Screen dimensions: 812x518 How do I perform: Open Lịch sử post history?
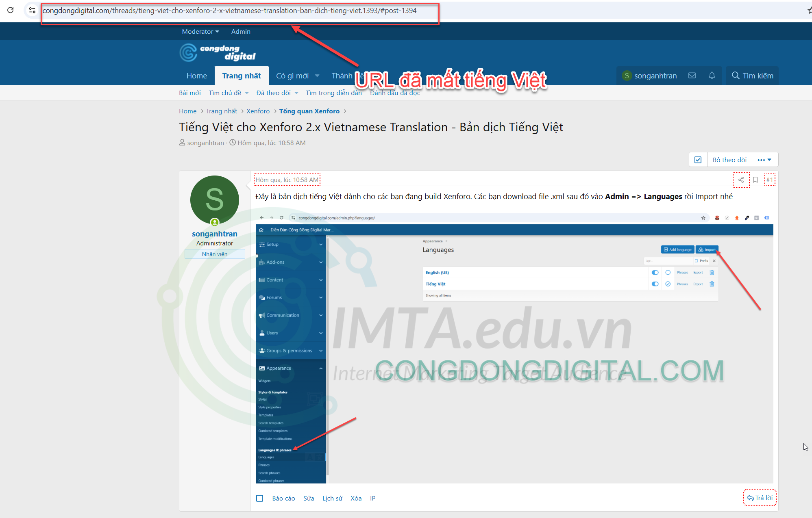tap(333, 498)
